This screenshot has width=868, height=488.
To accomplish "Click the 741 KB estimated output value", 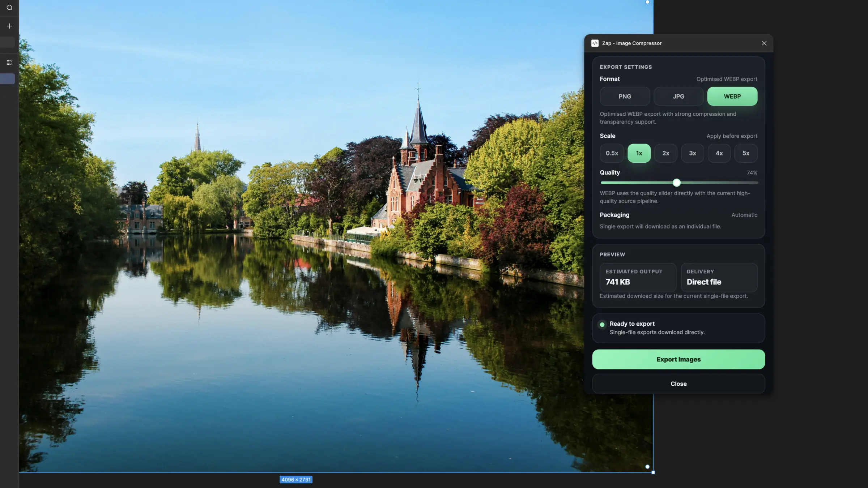I will coord(618,282).
